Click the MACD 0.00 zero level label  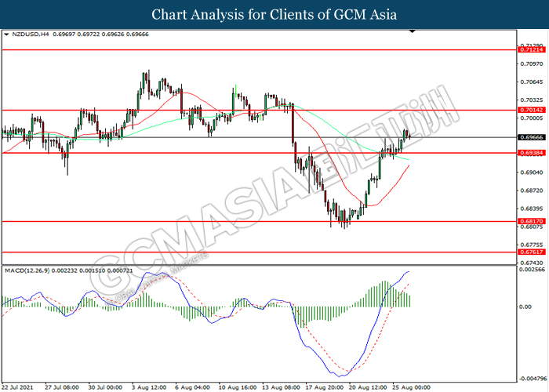[x=525, y=307]
